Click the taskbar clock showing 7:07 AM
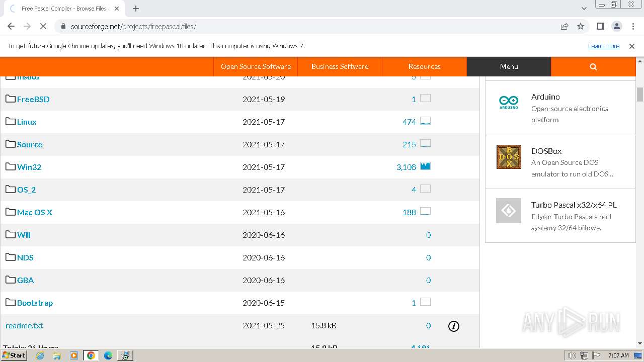This screenshot has height=362, width=644. (x=618, y=355)
